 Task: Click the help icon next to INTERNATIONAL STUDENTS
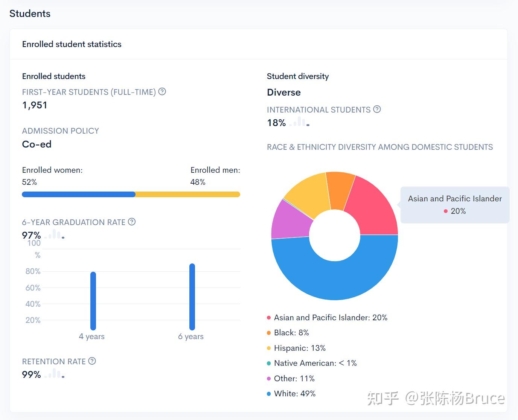[377, 109]
